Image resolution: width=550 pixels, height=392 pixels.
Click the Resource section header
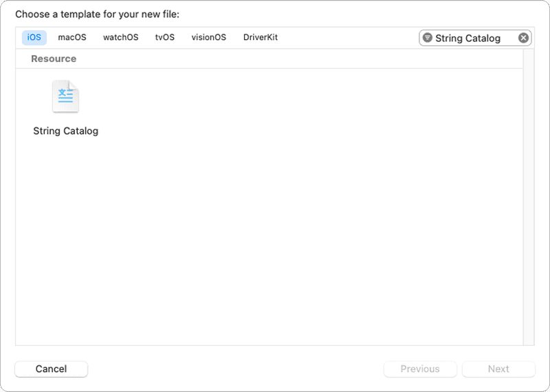54,58
